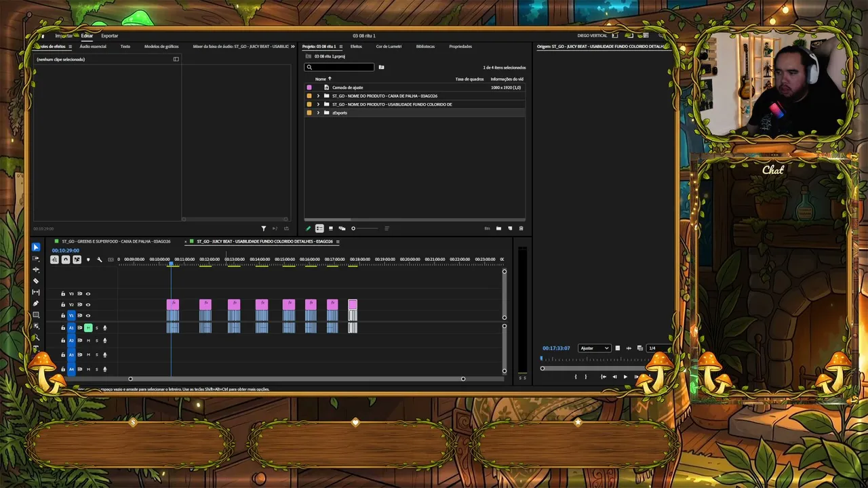Switch project panel to freeform view

tap(342, 228)
